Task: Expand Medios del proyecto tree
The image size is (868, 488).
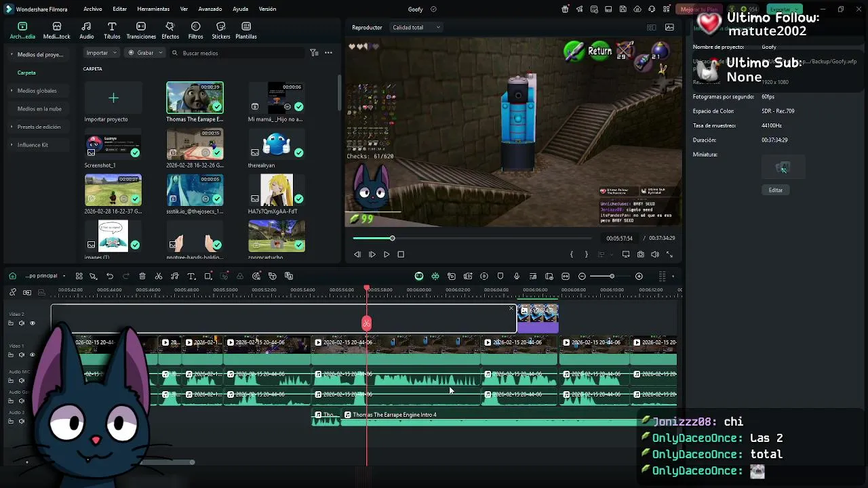Action: [x=12, y=54]
